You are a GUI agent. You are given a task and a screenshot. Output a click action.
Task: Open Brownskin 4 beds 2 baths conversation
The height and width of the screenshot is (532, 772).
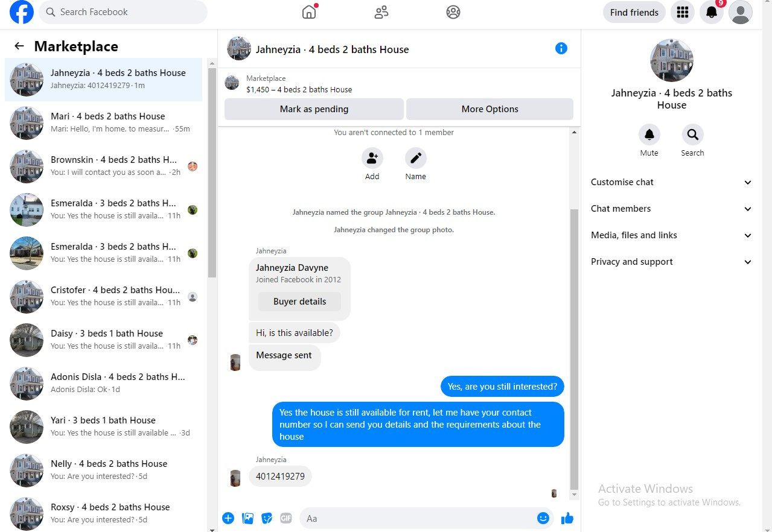[x=104, y=166]
